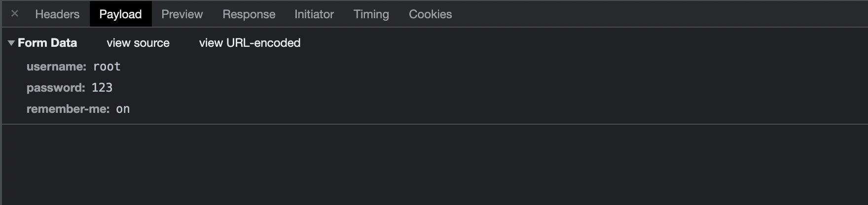Open the Preview tab
Image resolution: width=868 pixels, height=205 pixels.
pos(182,14)
